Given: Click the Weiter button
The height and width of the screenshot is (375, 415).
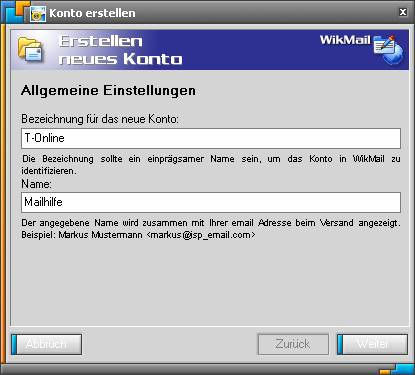Looking at the screenshot, I should [372, 344].
